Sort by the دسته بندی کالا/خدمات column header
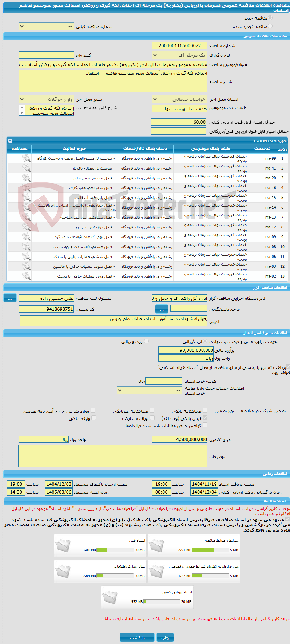 (x=145, y=148)
